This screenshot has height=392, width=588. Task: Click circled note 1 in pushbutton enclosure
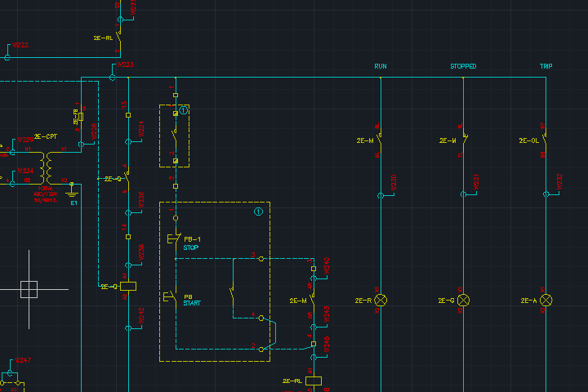tap(259, 212)
